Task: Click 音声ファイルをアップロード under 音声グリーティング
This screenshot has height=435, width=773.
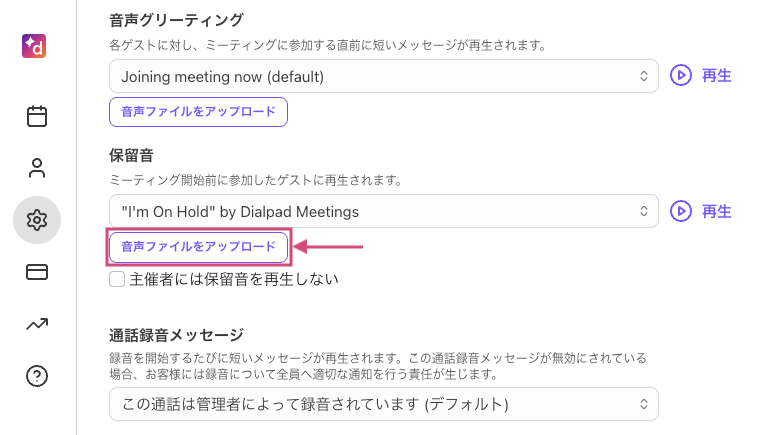Action: click(x=198, y=112)
